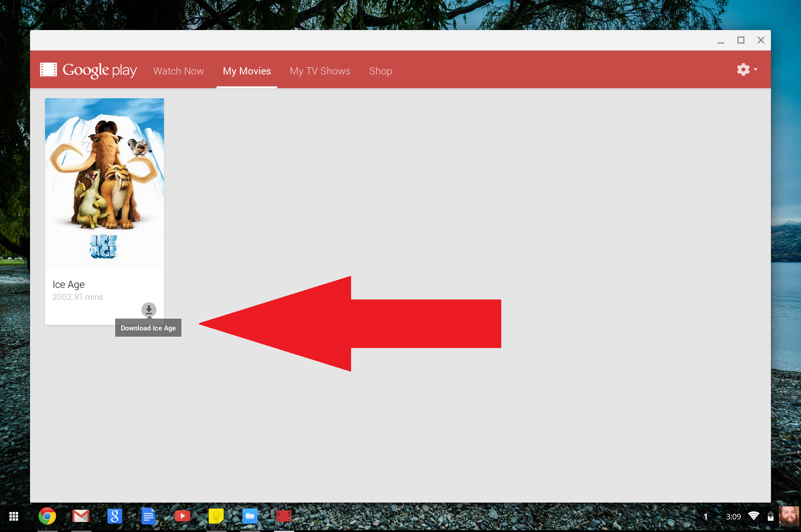
Task: Switch to the Watch Now tab
Action: 178,71
